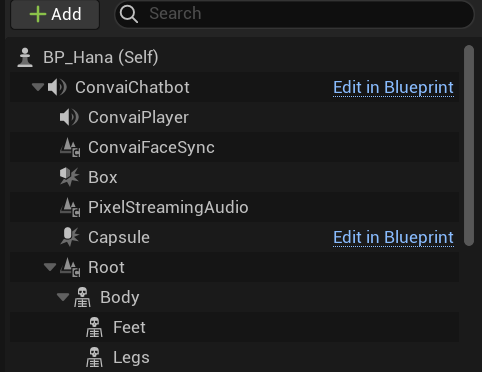Open Edit in Blueprint for Capsule
The height and width of the screenshot is (372, 482).
[393, 238]
